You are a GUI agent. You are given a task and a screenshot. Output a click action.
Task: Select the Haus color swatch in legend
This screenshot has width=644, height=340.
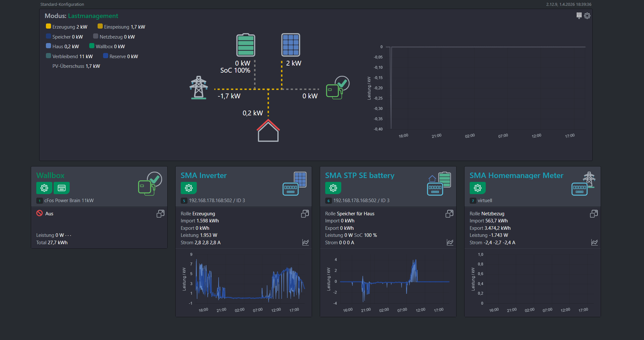(x=48, y=46)
